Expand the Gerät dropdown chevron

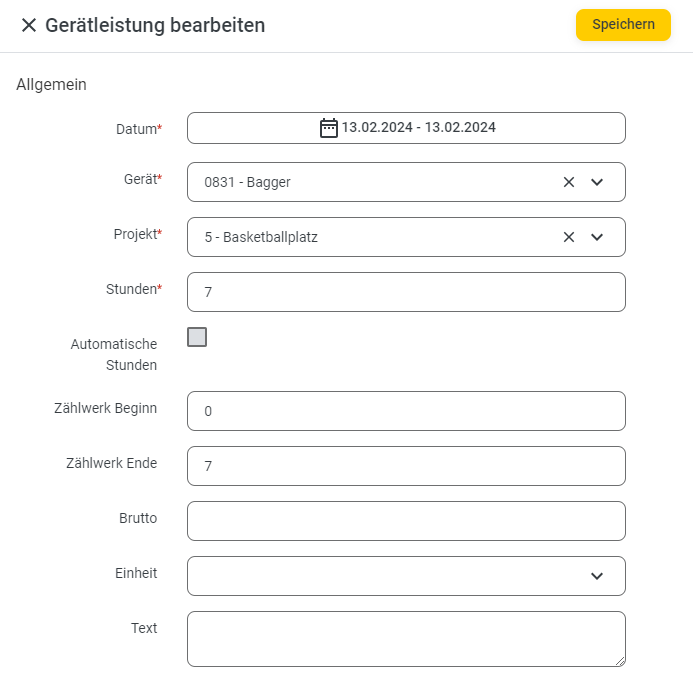tap(597, 182)
